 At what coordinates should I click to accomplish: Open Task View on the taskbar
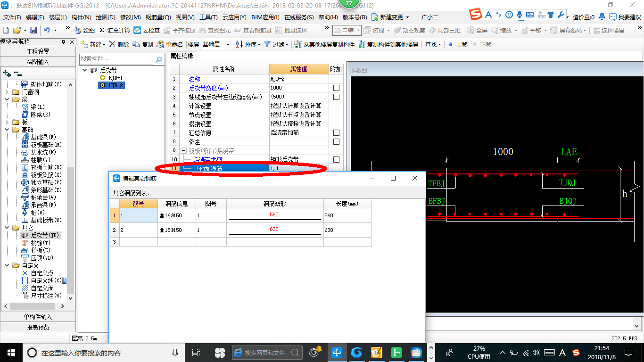click(x=197, y=352)
